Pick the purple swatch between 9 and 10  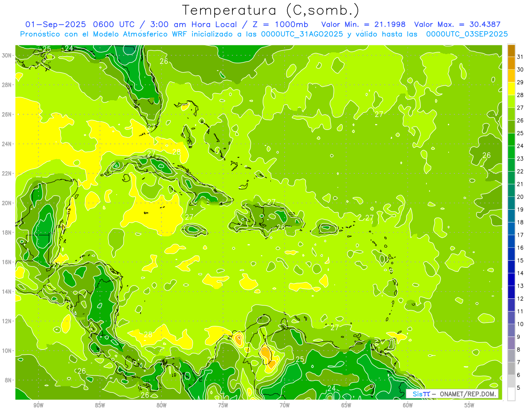[511, 330]
